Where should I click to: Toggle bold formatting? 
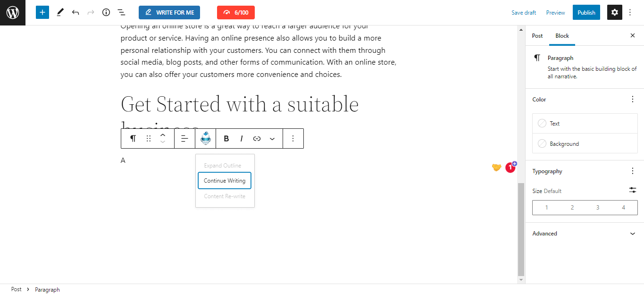[x=226, y=138]
